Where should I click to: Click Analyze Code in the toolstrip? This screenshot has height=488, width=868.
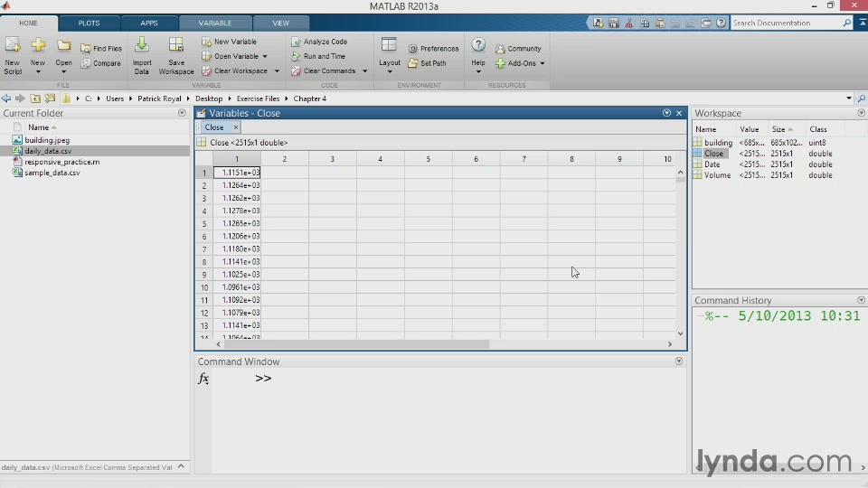[319, 42]
